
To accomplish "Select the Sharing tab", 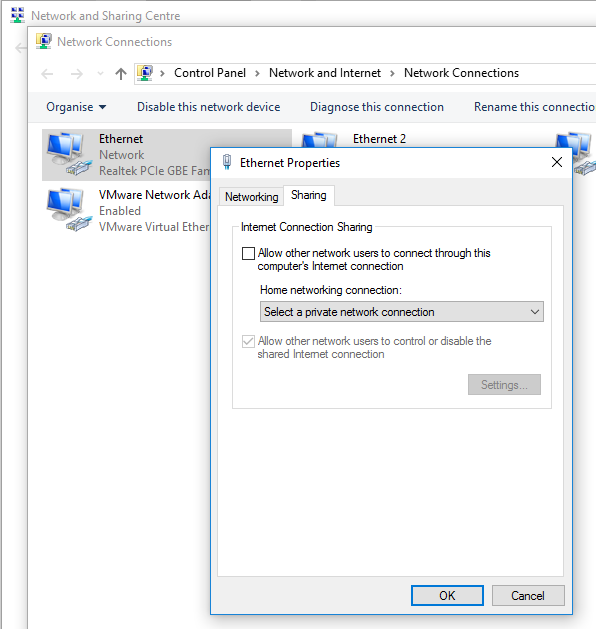I will tap(309, 195).
